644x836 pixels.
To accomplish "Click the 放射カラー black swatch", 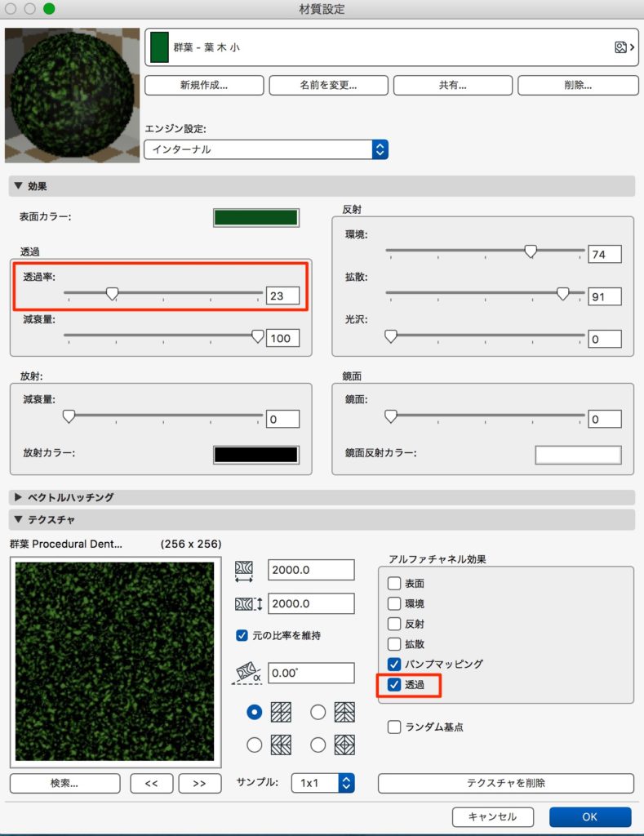I will pos(256,455).
